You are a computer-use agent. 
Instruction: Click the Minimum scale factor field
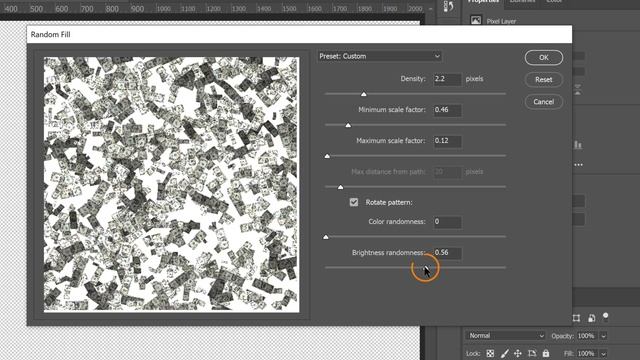pos(447,110)
